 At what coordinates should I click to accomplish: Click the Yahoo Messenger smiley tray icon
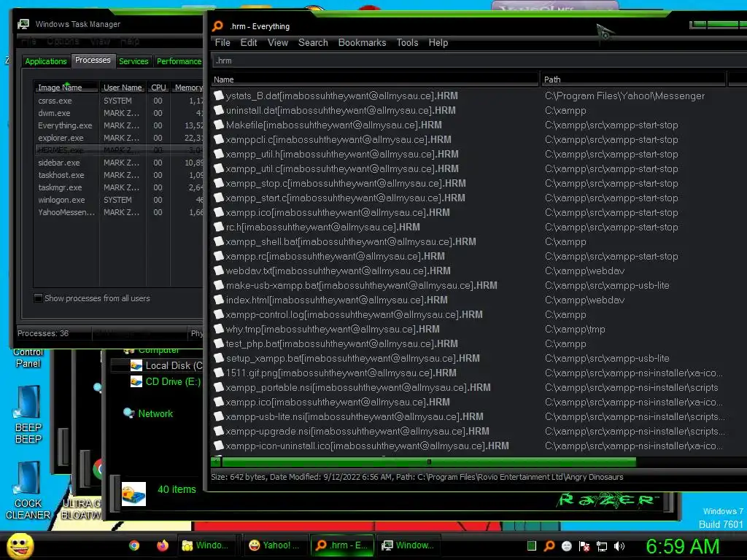tap(566, 545)
